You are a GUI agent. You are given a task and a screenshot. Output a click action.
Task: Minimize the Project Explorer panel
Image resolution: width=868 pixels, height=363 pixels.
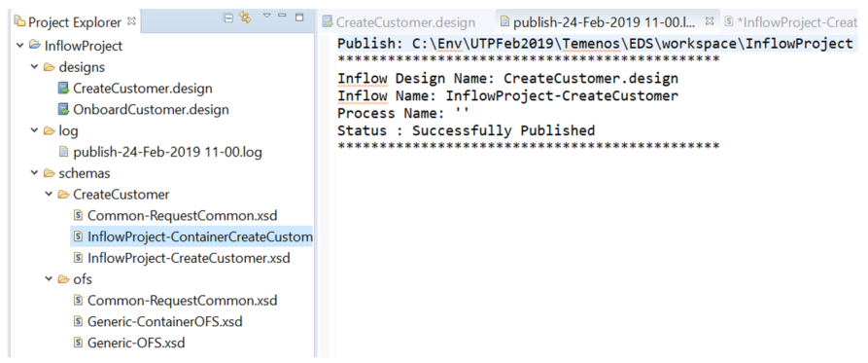(282, 16)
